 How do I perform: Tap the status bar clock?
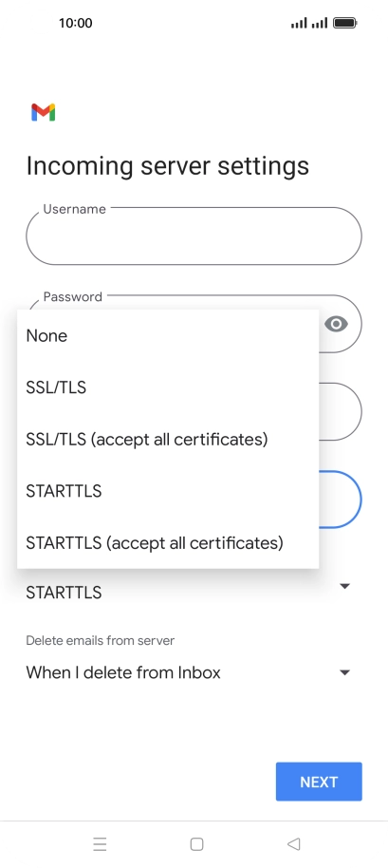75,23
